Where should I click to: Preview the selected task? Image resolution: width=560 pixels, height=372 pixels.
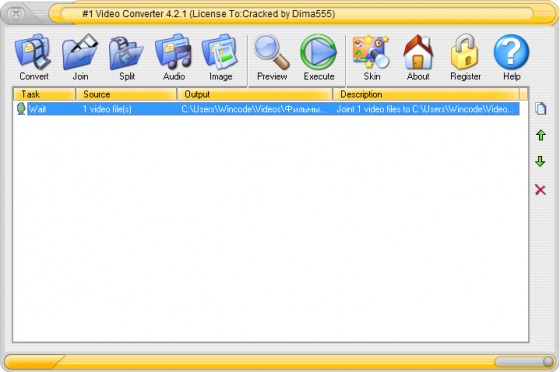click(272, 57)
